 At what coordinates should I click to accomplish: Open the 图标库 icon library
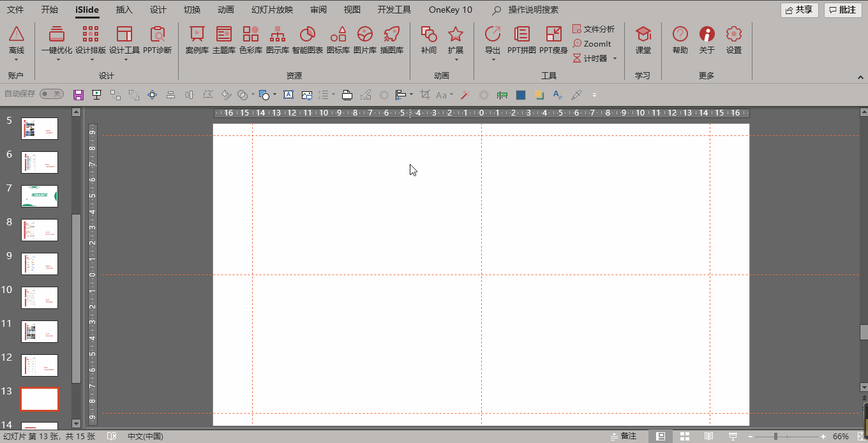[338, 40]
